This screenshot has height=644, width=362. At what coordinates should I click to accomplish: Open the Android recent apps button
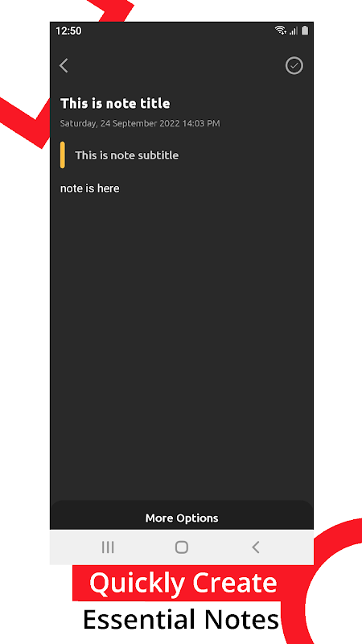coord(108,547)
